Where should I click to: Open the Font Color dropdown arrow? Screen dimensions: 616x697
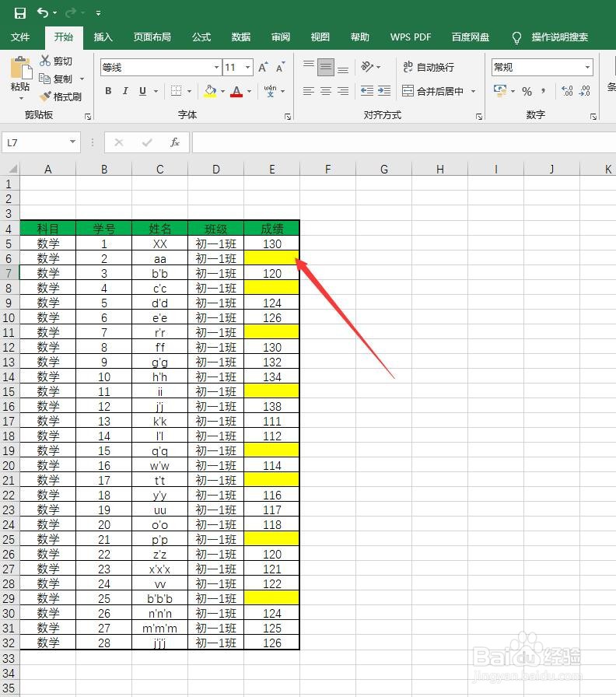pyautogui.click(x=250, y=92)
